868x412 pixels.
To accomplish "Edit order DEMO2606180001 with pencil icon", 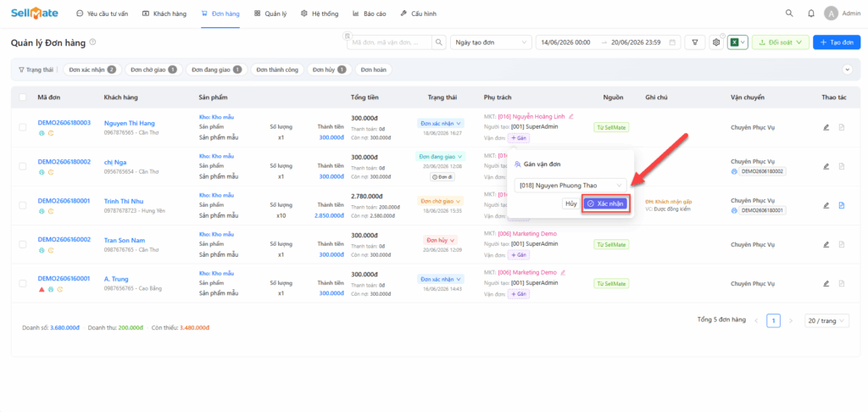I will click(x=826, y=205).
